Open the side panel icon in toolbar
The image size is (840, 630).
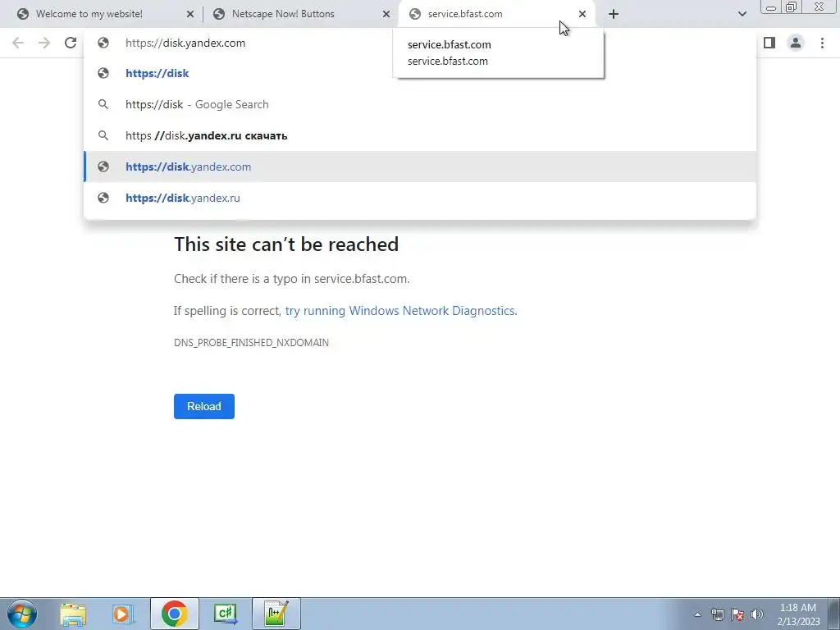coord(769,43)
